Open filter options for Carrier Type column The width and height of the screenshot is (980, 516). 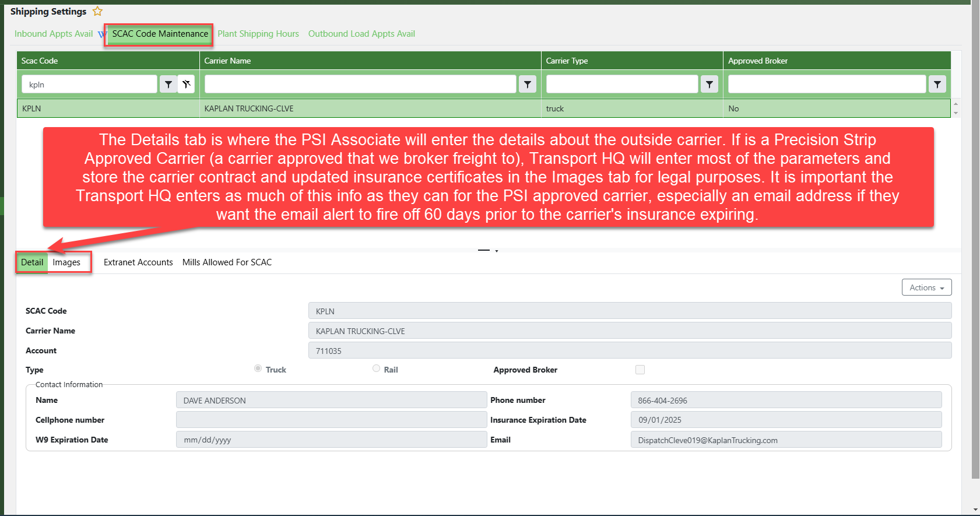[x=709, y=85]
